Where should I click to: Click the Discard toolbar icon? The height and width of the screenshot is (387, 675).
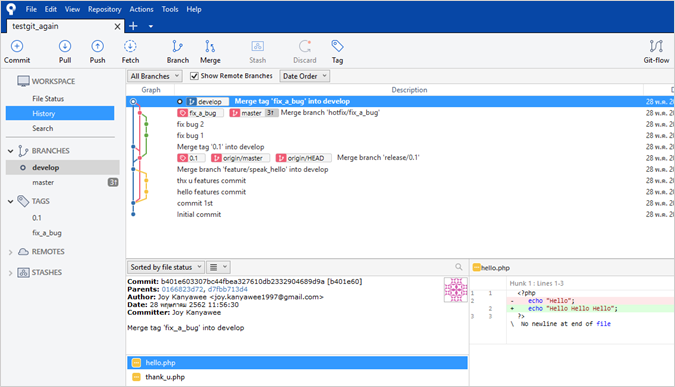pyautogui.click(x=305, y=52)
